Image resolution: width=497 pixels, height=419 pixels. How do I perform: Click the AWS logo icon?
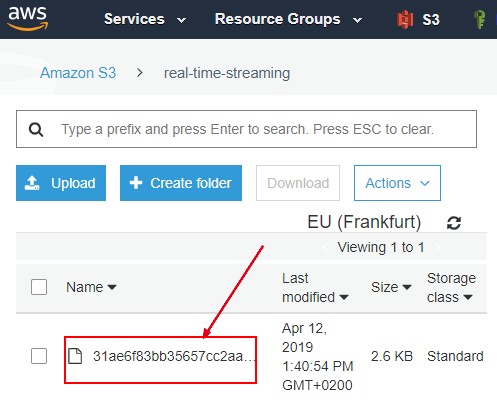28,19
